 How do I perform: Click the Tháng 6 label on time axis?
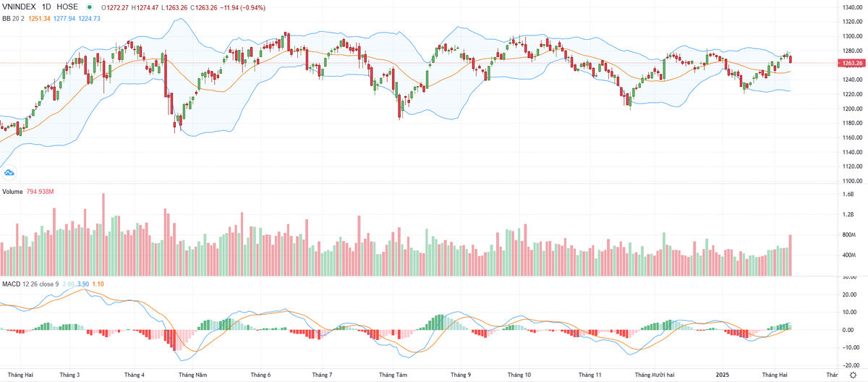coord(260,375)
